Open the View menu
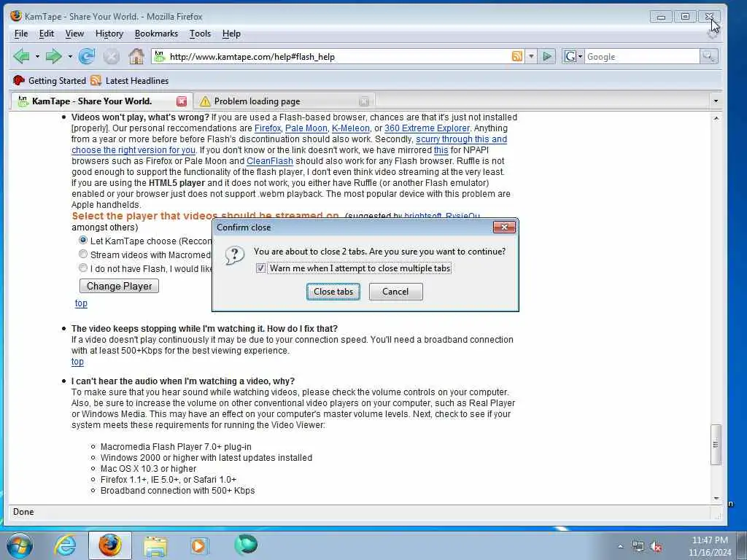 74,34
